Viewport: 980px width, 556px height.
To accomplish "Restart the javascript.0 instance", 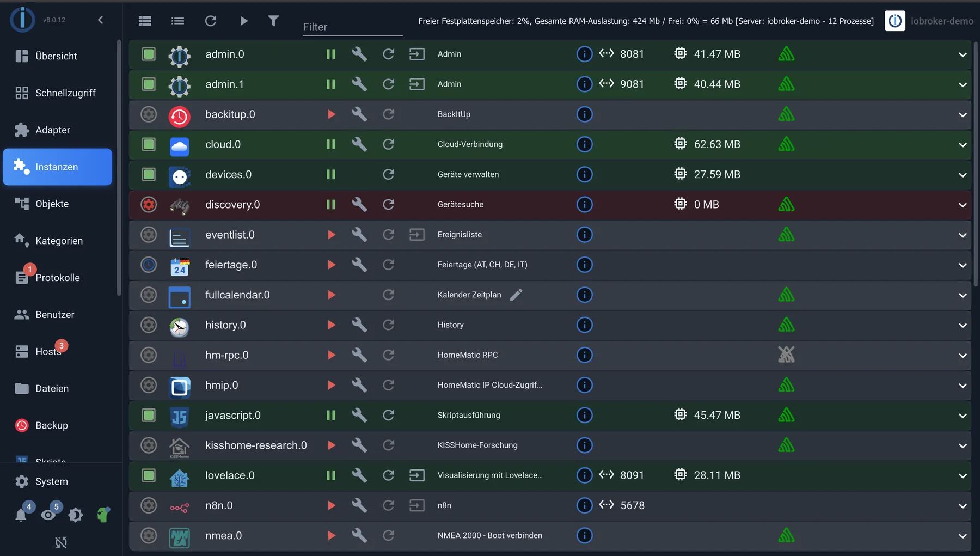I will tap(388, 415).
